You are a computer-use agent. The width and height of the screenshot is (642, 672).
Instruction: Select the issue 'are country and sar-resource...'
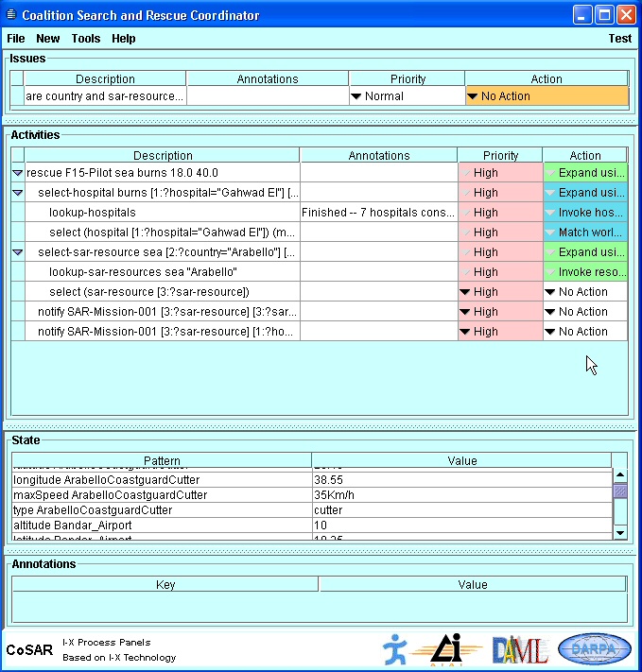coord(105,96)
